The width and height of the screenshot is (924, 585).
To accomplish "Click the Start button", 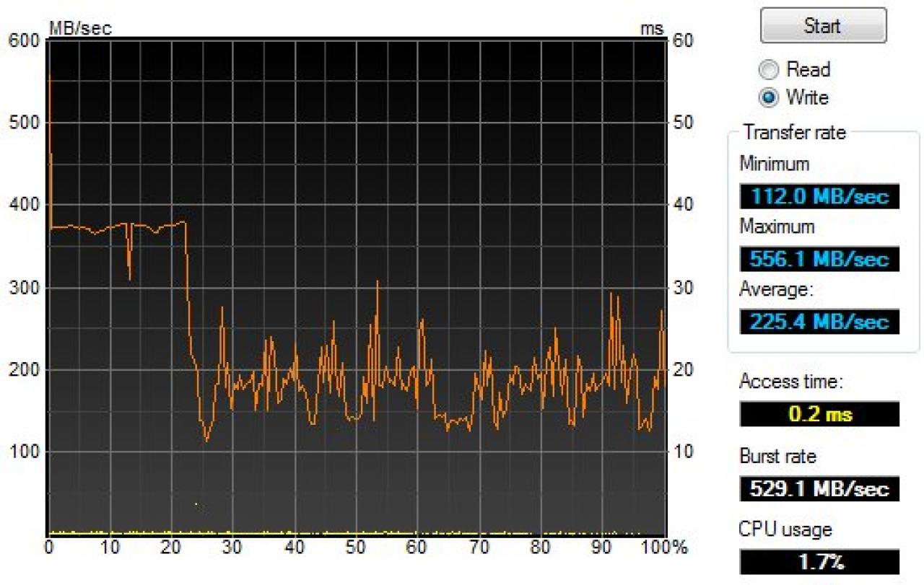I will click(823, 26).
